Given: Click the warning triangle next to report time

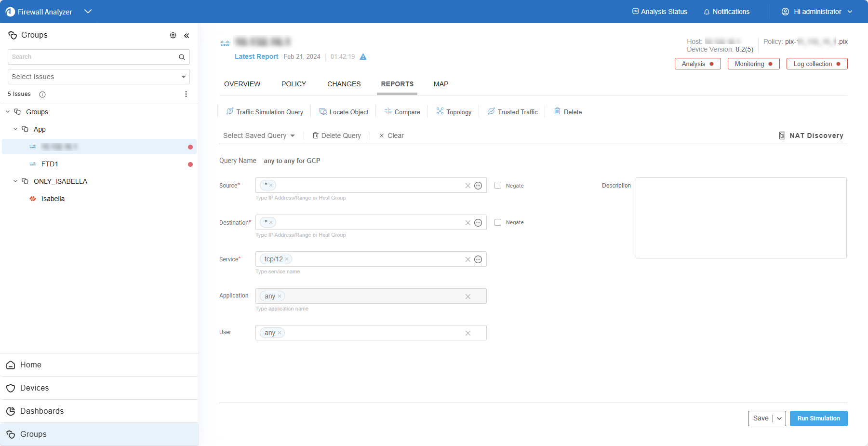Looking at the screenshot, I should pyautogui.click(x=363, y=57).
